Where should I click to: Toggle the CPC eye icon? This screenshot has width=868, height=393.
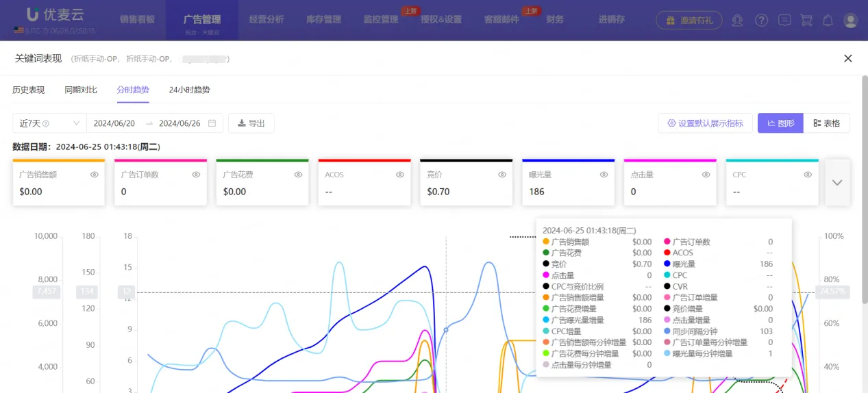808,175
